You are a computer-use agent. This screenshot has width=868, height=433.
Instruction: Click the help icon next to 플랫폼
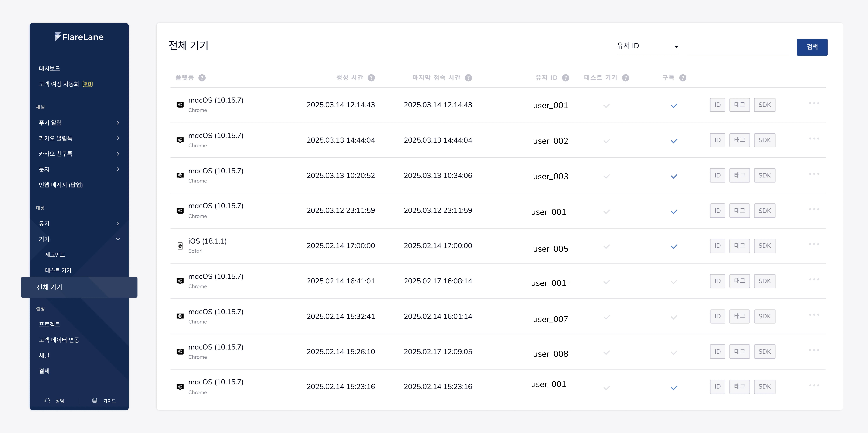[x=202, y=78]
